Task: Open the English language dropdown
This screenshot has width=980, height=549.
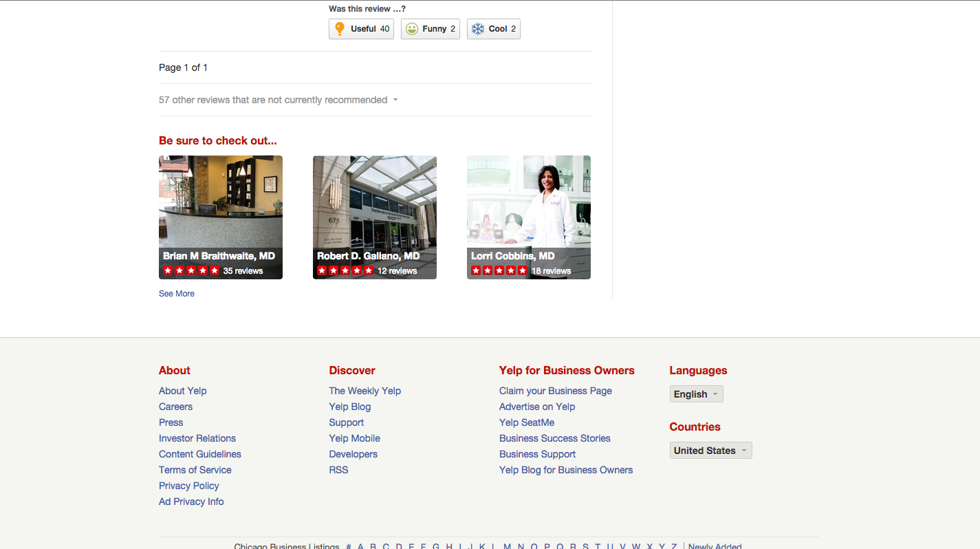Action: click(x=696, y=394)
